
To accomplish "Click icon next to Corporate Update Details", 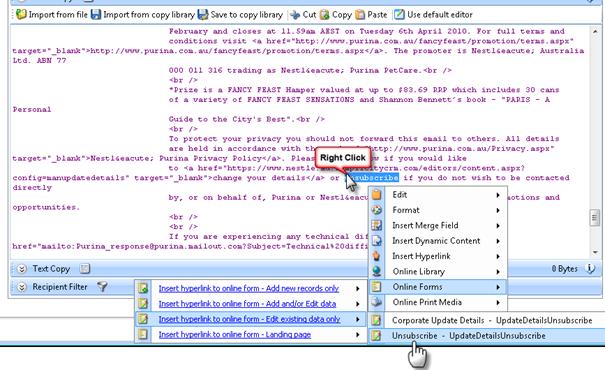I will tap(376, 320).
